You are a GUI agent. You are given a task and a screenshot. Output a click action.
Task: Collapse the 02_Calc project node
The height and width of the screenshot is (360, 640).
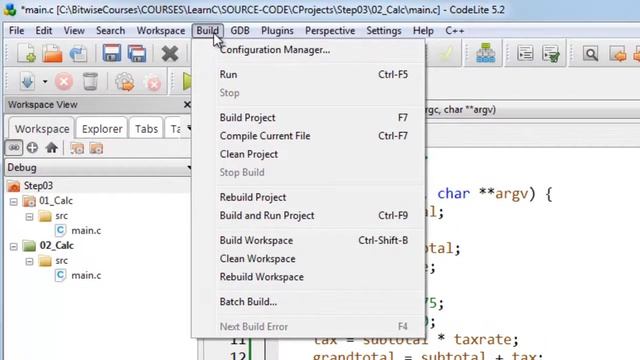13,247
